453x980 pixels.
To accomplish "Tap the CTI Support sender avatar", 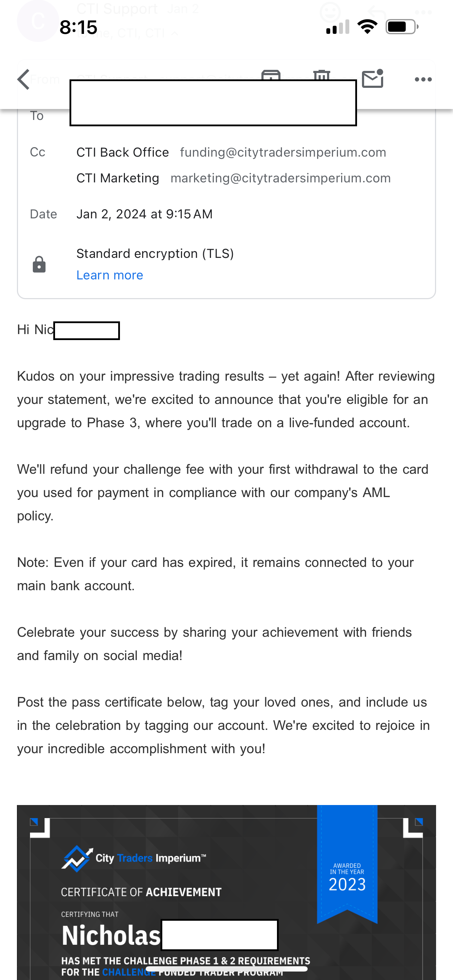I will click(38, 21).
